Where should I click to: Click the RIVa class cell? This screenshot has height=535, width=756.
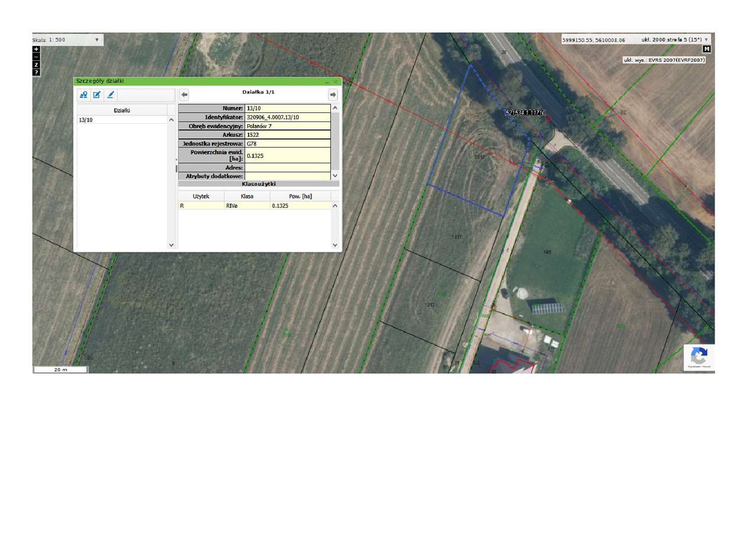pos(247,206)
